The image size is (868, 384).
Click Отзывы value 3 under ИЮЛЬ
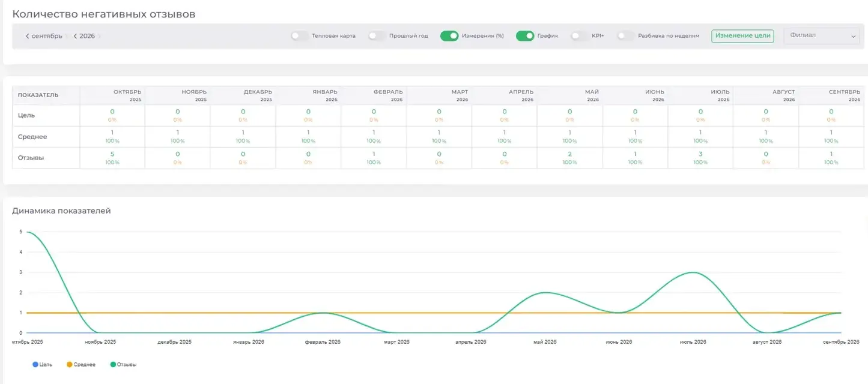click(700, 154)
